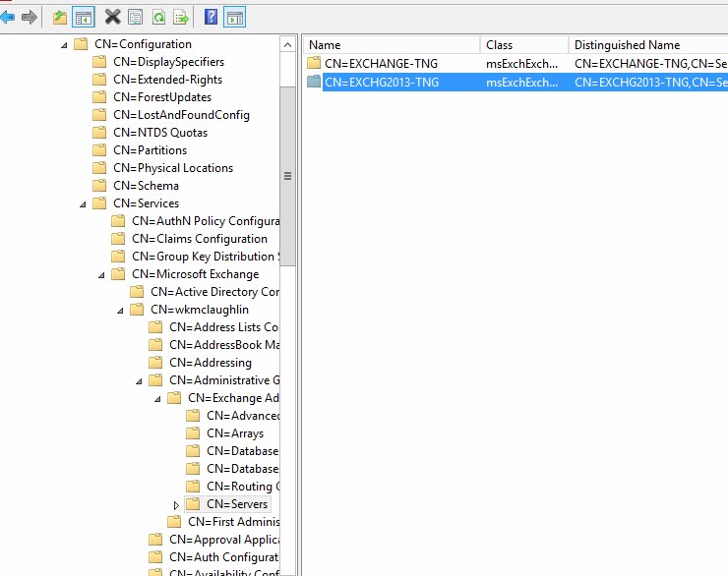Click the Delete X toolbar icon

112,18
